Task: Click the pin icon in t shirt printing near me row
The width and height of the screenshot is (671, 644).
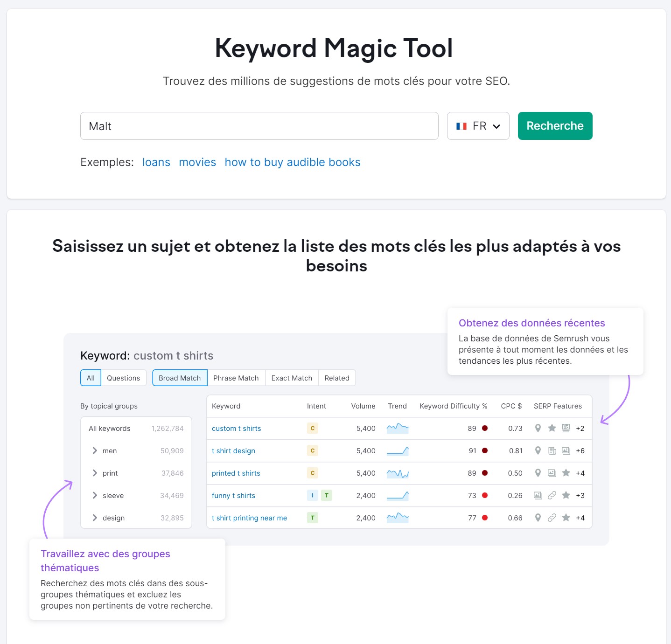Action: (538, 518)
